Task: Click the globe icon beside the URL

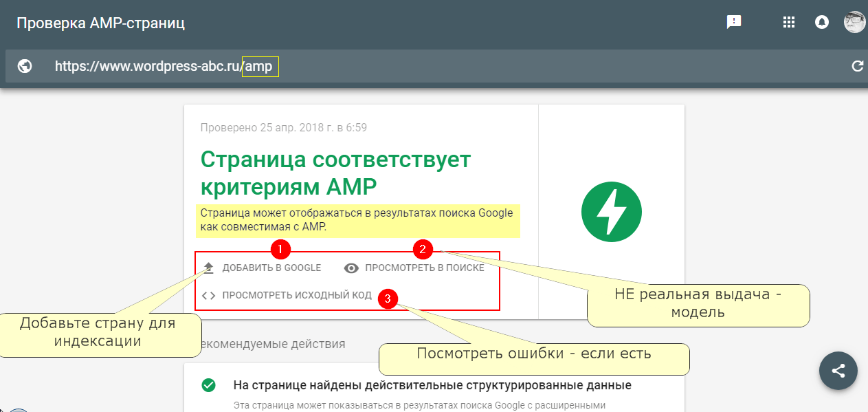Action: (x=25, y=66)
